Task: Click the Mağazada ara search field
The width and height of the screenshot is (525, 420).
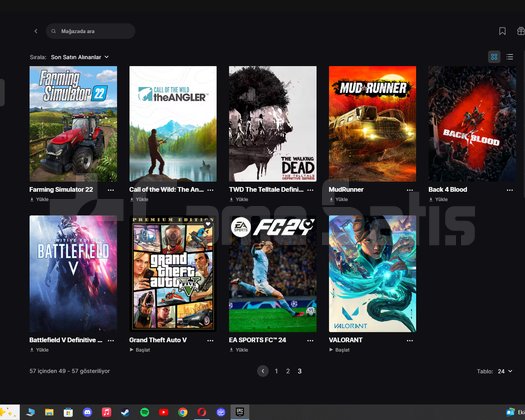Action: [91, 31]
